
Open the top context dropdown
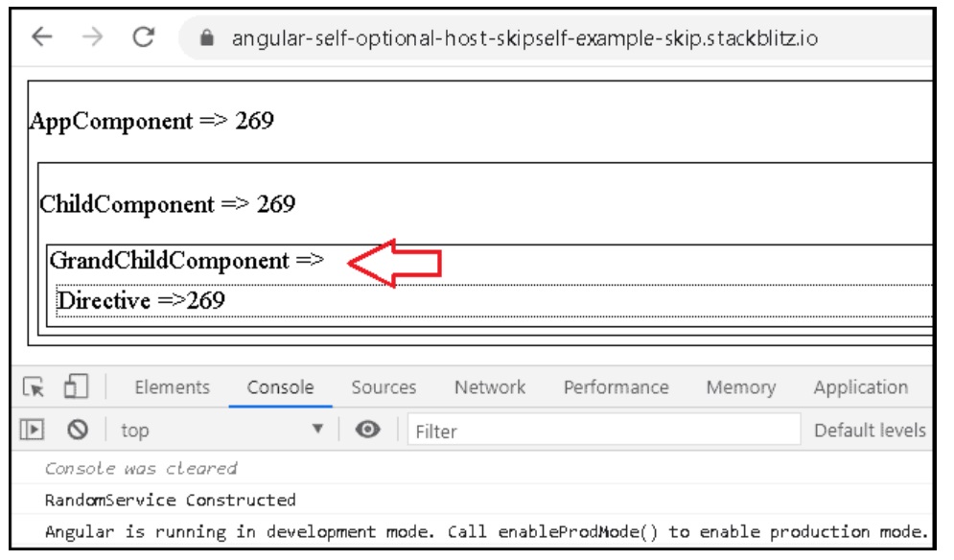(x=222, y=431)
